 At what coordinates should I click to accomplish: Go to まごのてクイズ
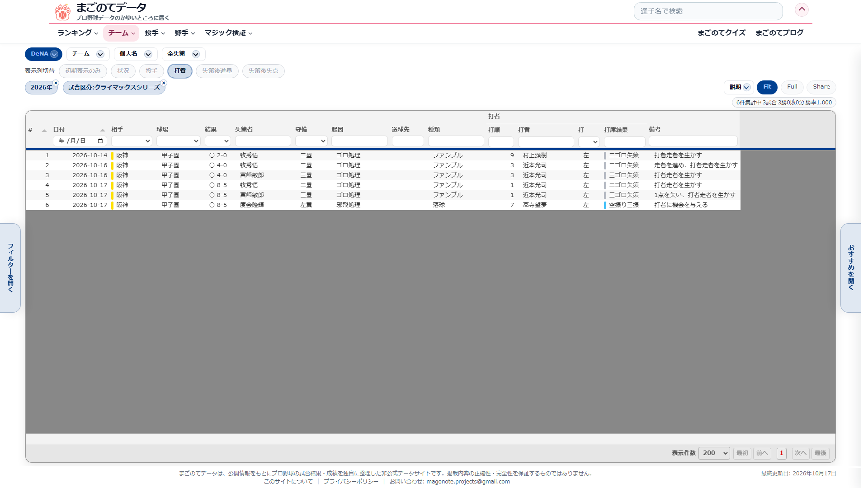(x=721, y=33)
